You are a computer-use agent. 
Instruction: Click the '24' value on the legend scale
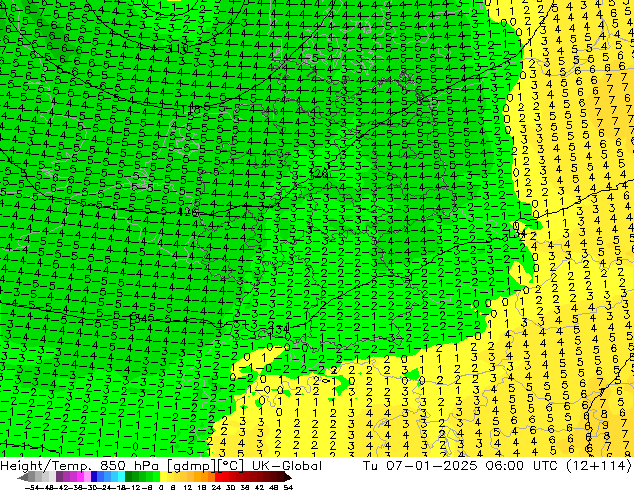click(216, 488)
